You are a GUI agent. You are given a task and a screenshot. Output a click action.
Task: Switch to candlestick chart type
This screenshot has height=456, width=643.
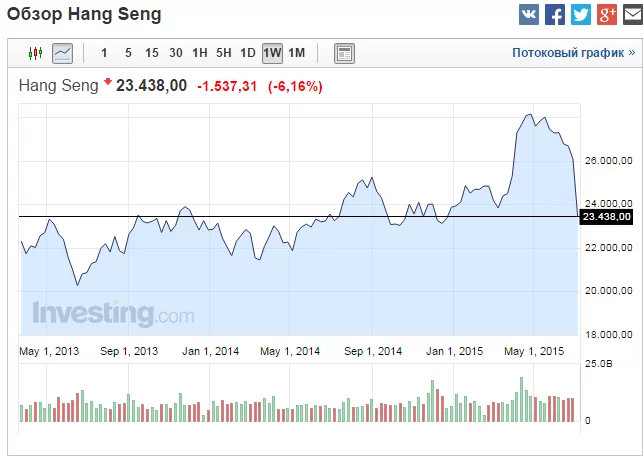point(36,52)
